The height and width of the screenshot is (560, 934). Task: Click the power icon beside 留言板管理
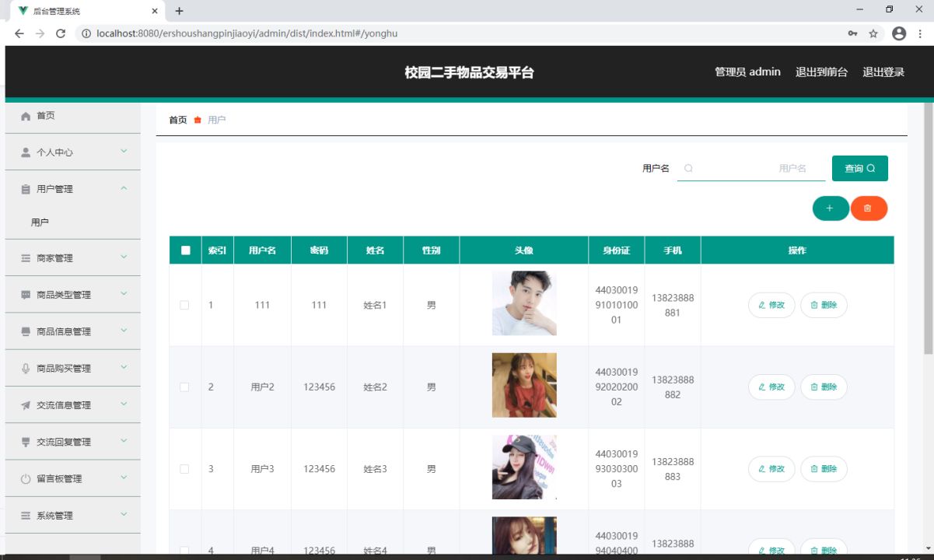click(x=26, y=479)
